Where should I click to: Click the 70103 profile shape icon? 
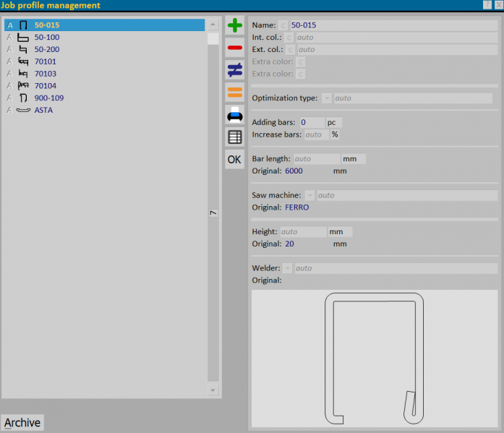tap(23, 74)
